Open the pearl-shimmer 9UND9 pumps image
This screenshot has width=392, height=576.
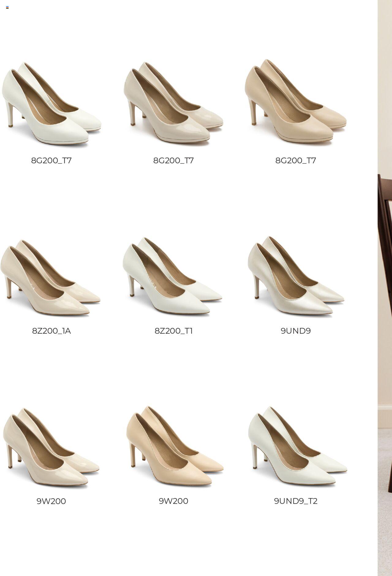[x=296, y=276]
